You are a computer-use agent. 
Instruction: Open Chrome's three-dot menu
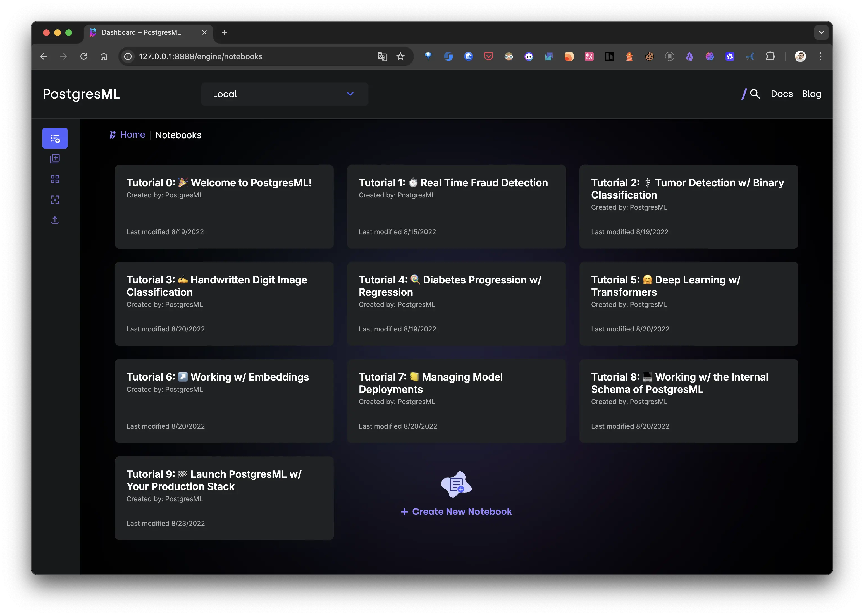click(x=820, y=56)
